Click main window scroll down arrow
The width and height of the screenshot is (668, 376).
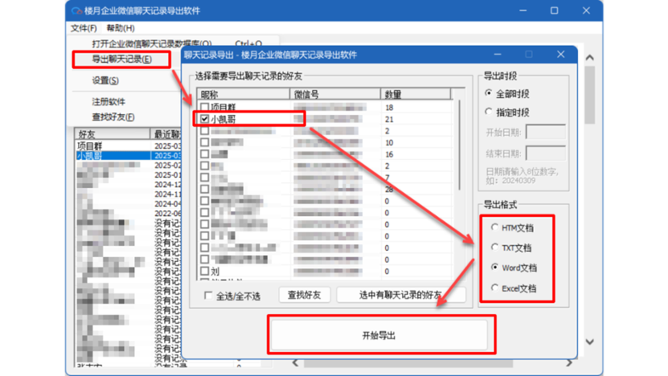[590, 342]
